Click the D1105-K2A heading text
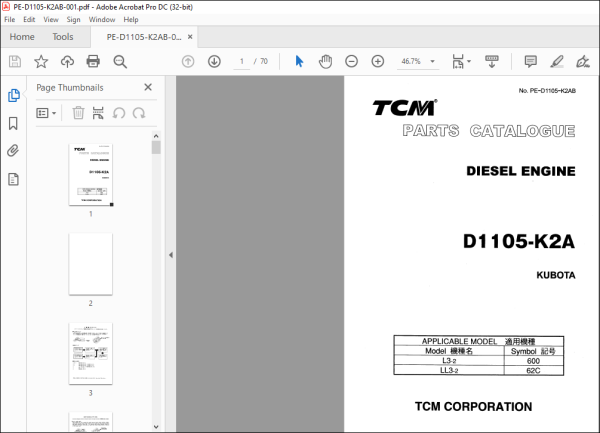Screen dimensions: 600x433 518,242
